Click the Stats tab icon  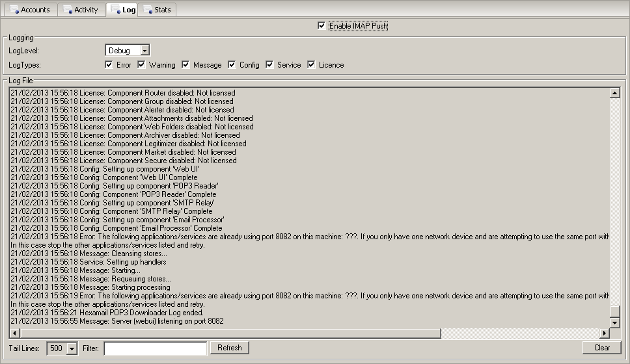(147, 10)
